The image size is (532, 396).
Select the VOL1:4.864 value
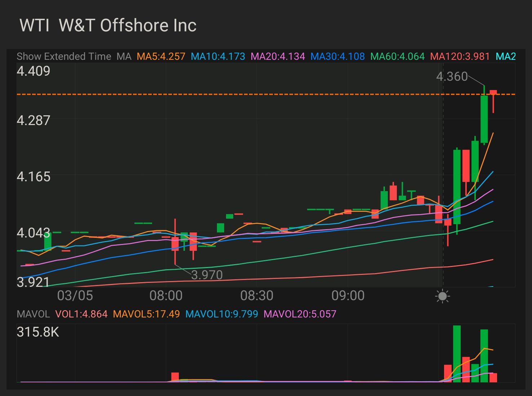pyautogui.click(x=81, y=314)
